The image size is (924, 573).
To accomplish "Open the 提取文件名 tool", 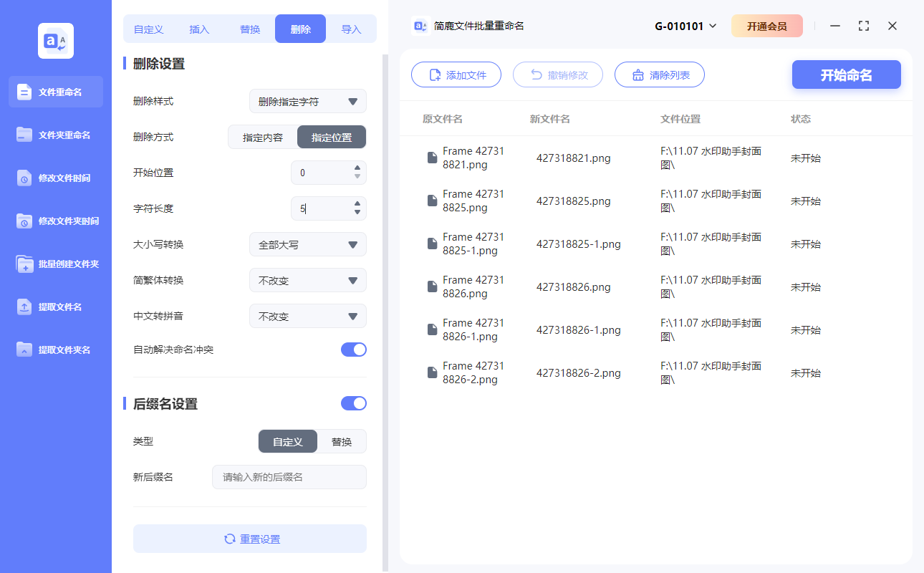I will pos(55,307).
